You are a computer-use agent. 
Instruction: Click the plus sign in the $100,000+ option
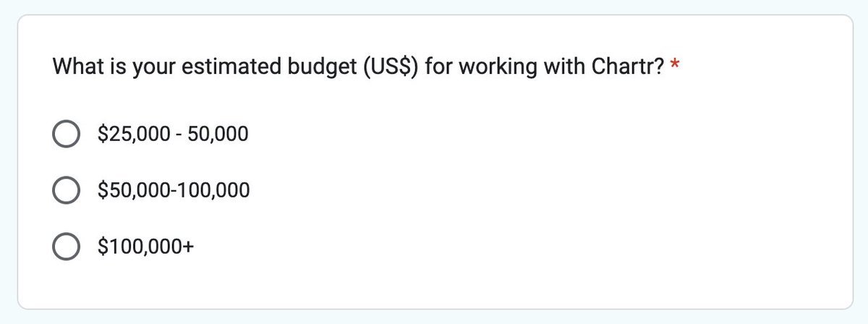click(189, 248)
